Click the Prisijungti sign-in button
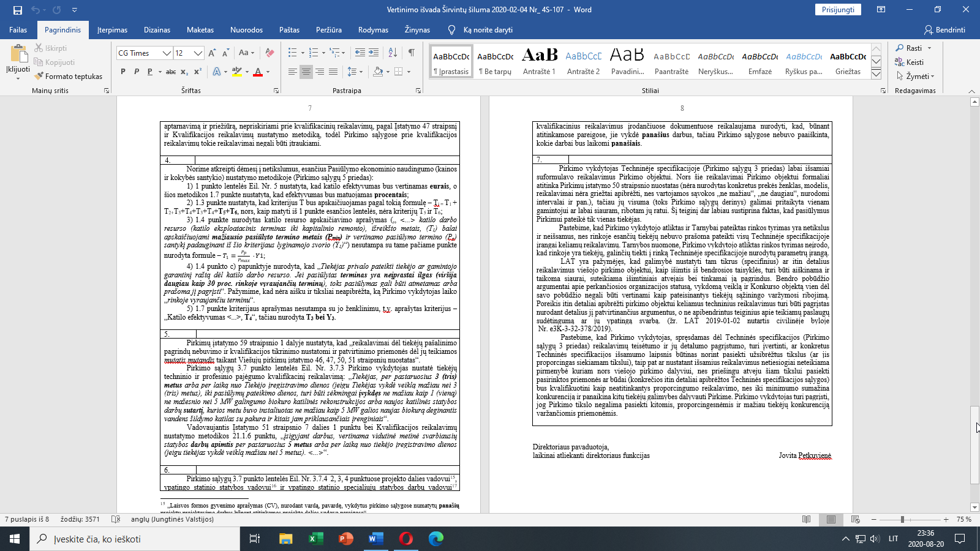Screen dimensions: 980x551 [x=838, y=10]
